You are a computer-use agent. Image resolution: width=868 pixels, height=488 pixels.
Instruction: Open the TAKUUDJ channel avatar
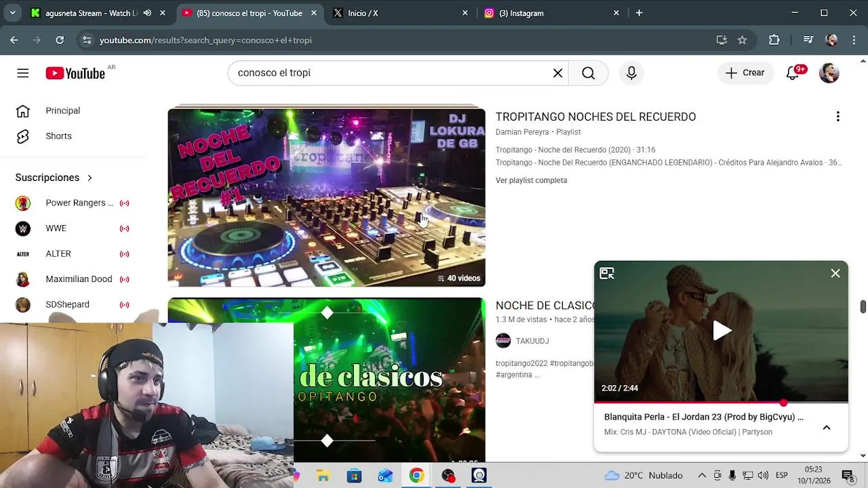[x=503, y=341]
